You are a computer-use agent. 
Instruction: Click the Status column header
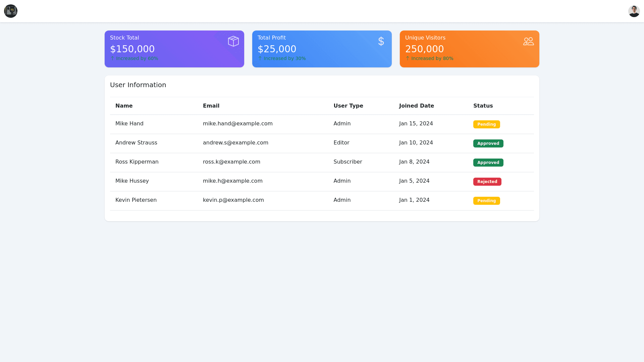(483, 106)
